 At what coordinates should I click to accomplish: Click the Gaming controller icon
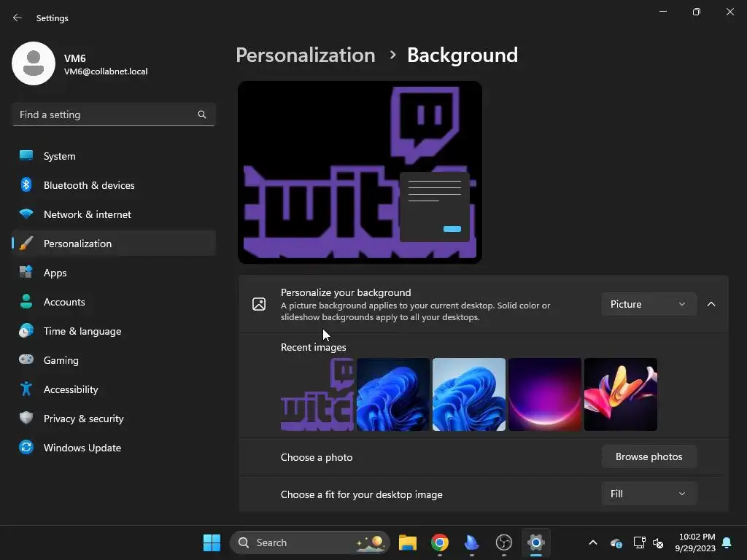coord(26,359)
